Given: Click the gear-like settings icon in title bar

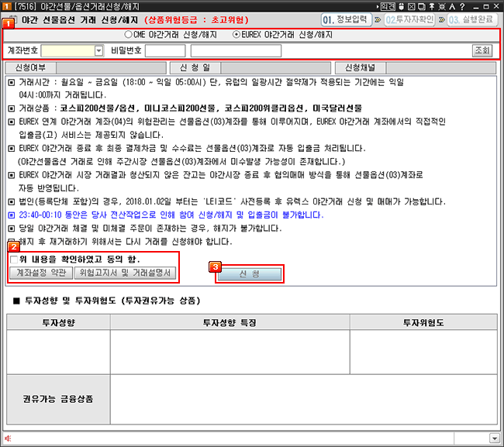Looking at the screenshot, I should click(x=441, y=6).
